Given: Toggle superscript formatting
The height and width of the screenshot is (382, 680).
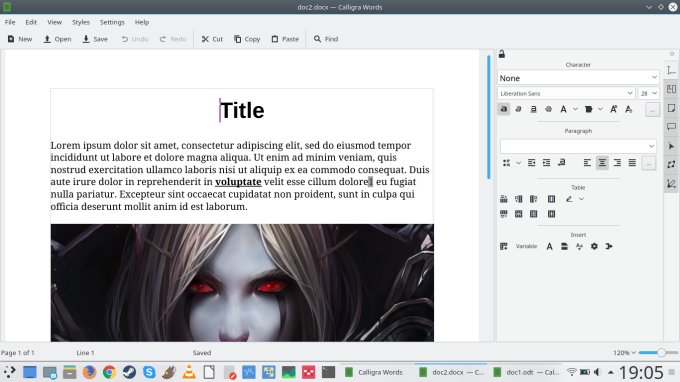Looking at the screenshot, I should (x=614, y=109).
